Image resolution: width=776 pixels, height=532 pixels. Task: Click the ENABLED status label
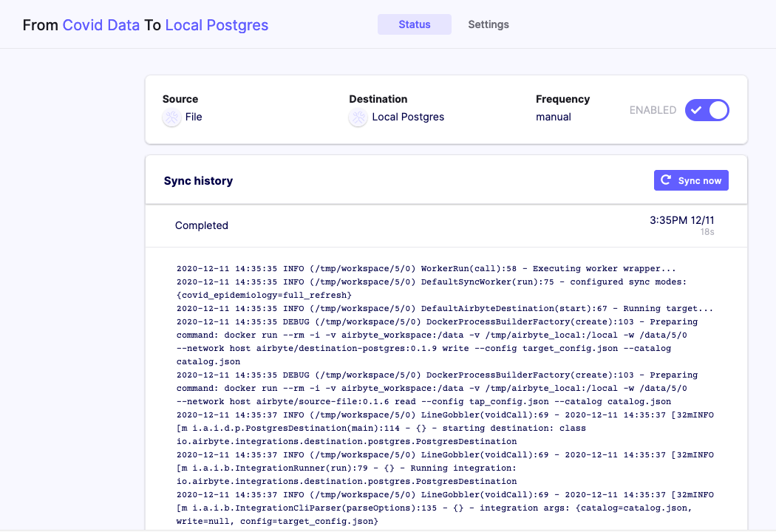click(x=653, y=110)
